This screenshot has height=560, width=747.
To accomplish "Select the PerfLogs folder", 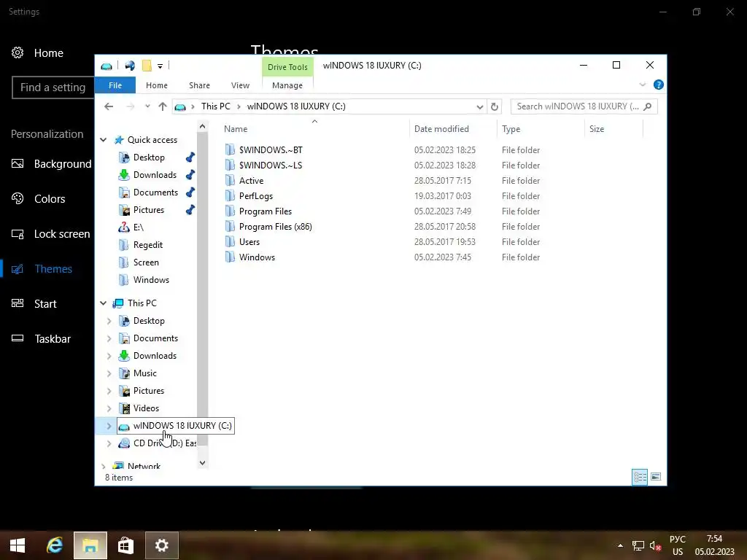I will (x=256, y=195).
